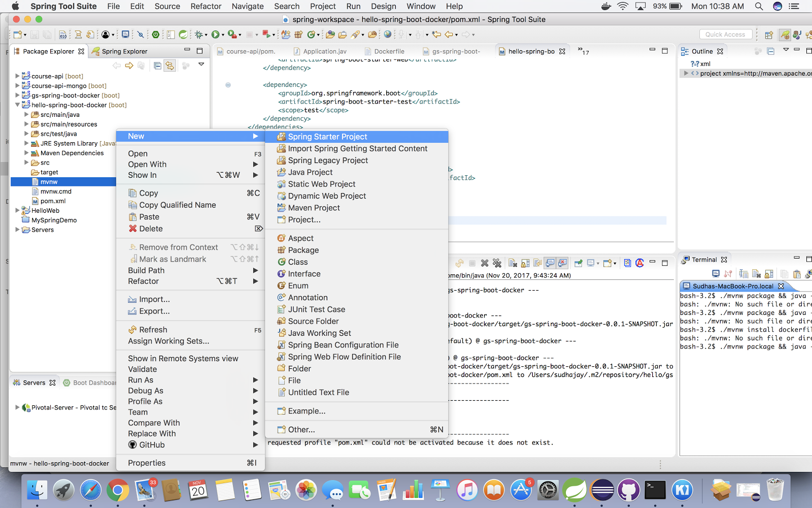Toggle Link with Editor in Package Explorer

click(x=170, y=65)
